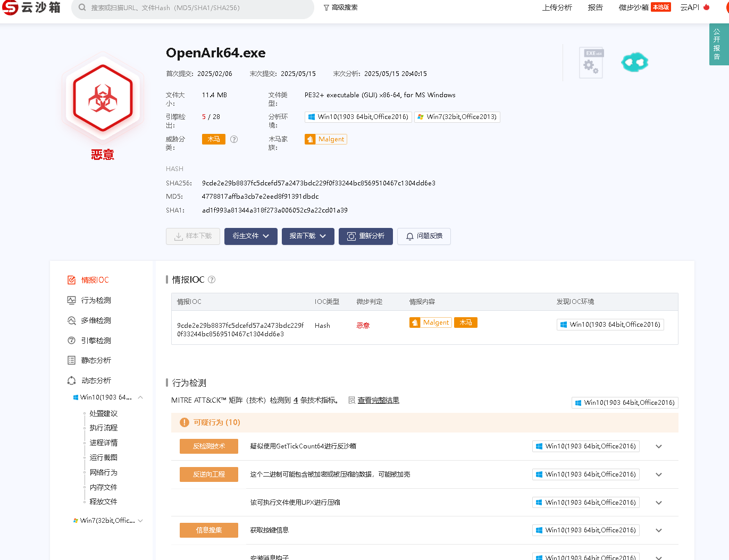The height and width of the screenshot is (560, 729).
Task: Select Win7(32bit,Office2013) analysis environment tag
Action: (x=457, y=117)
